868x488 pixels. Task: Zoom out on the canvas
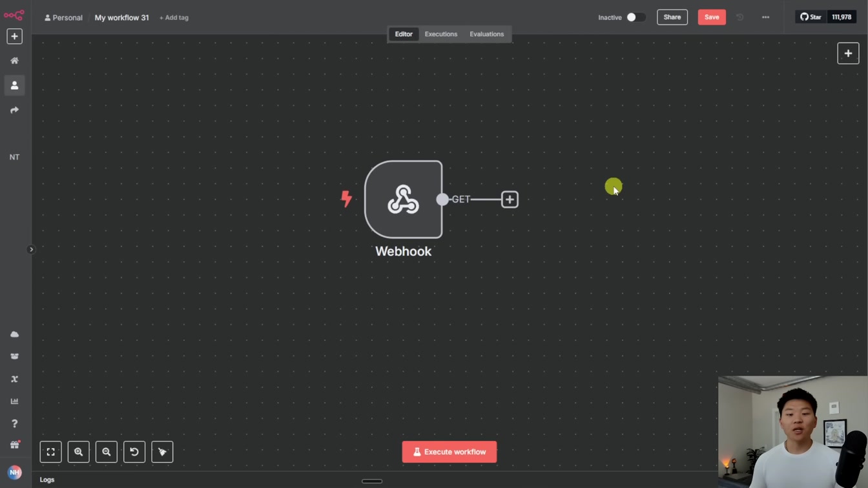pyautogui.click(x=107, y=452)
